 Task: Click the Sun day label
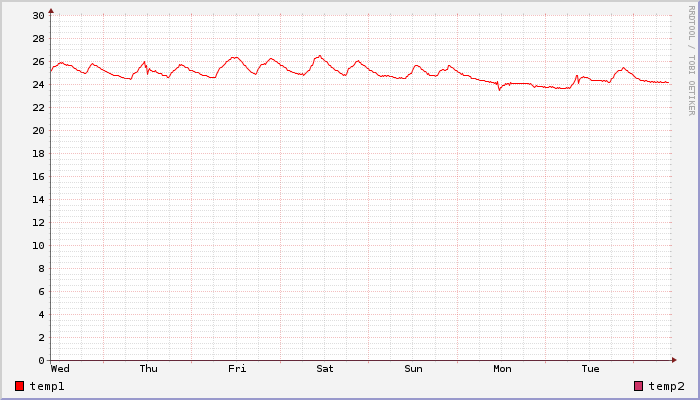(413, 369)
